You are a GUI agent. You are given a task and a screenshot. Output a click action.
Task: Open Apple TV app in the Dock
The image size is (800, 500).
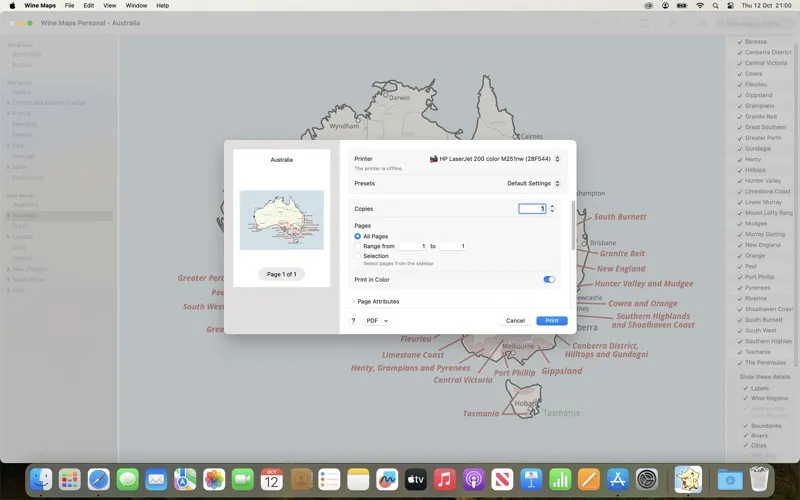(x=416, y=480)
